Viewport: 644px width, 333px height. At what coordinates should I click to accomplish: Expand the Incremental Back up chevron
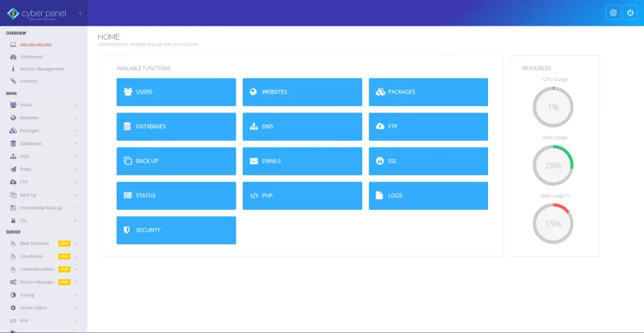point(75,208)
